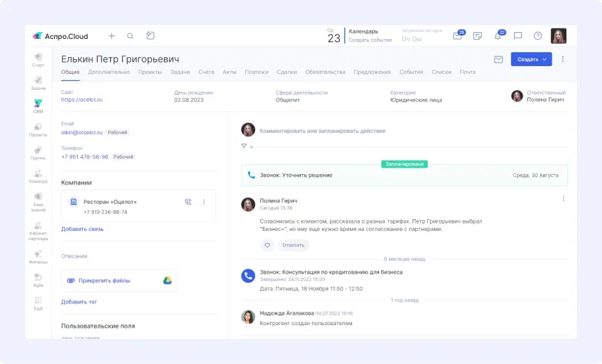
Task: Open Финансы in the sidebar
Action: 38,258
